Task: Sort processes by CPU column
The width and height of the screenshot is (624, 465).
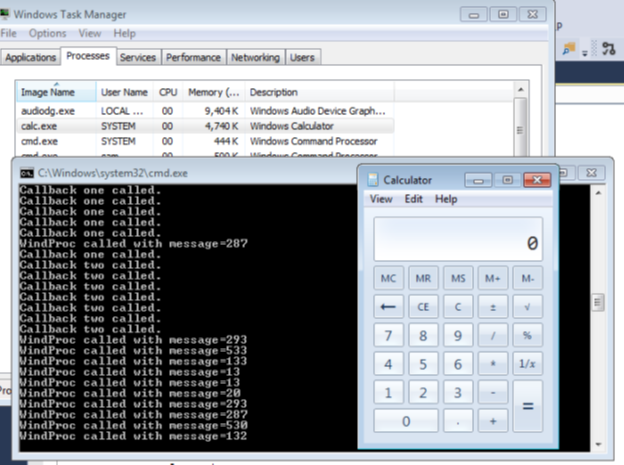Action: click(168, 92)
